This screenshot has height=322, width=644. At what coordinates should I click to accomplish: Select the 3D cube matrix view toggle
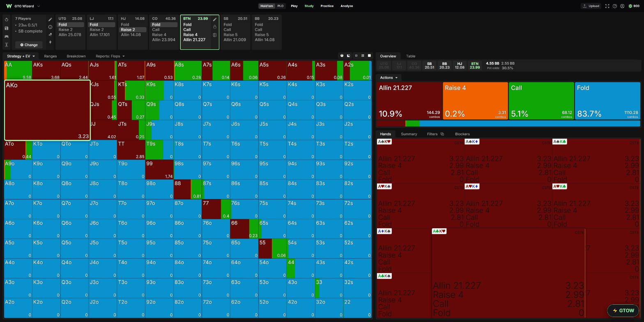tap(342, 56)
